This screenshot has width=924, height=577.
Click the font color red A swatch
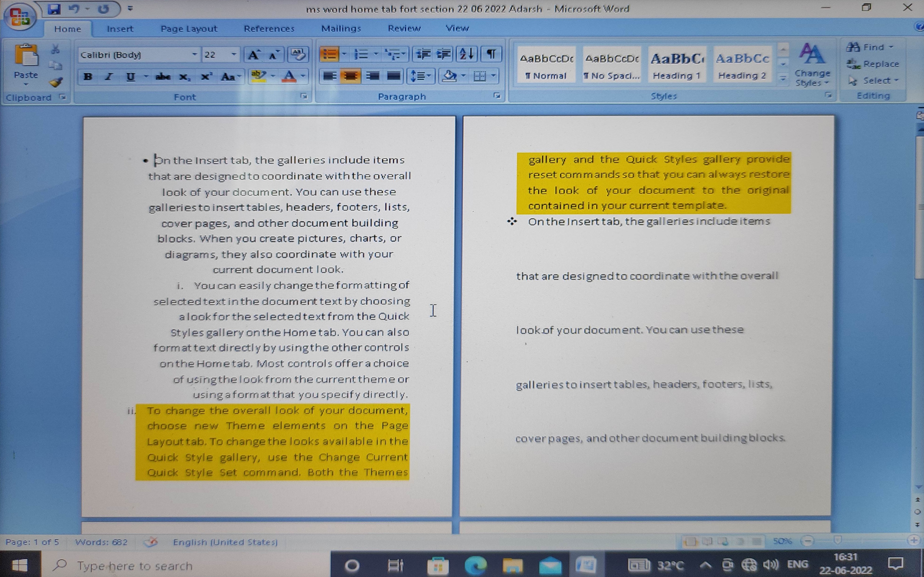[x=289, y=76]
